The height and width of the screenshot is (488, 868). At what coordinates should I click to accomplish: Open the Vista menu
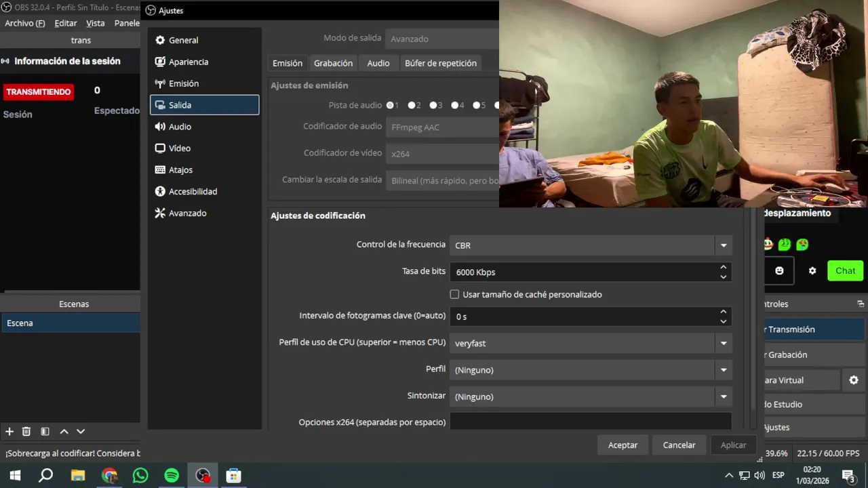96,23
